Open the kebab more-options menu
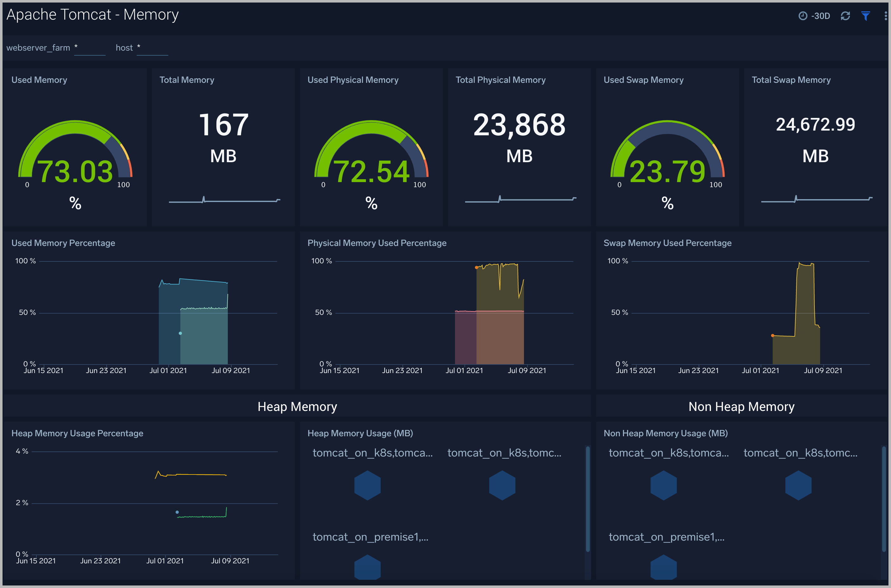Image resolution: width=891 pixels, height=588 pixels. [x=886, y=16]
